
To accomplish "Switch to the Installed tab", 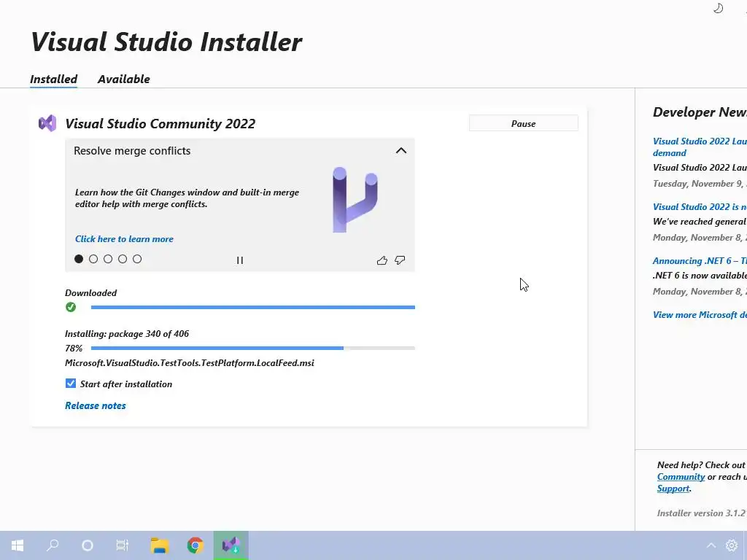I will [54, 79].
